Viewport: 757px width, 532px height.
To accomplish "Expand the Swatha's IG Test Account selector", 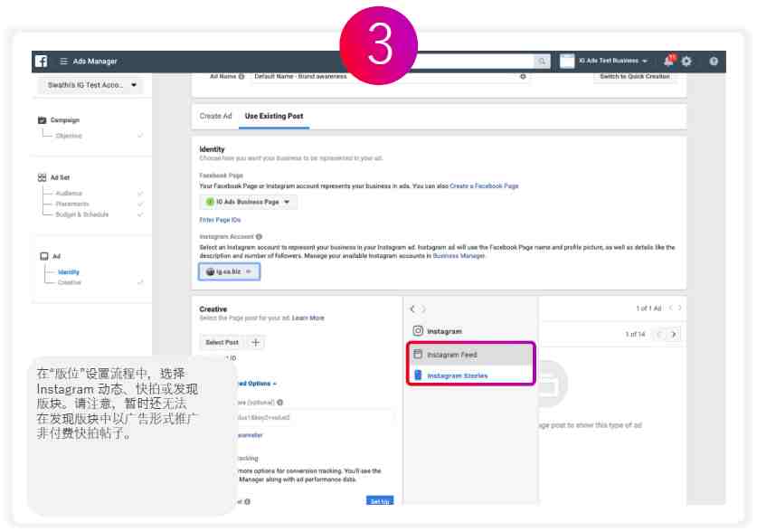I will 91,85.
